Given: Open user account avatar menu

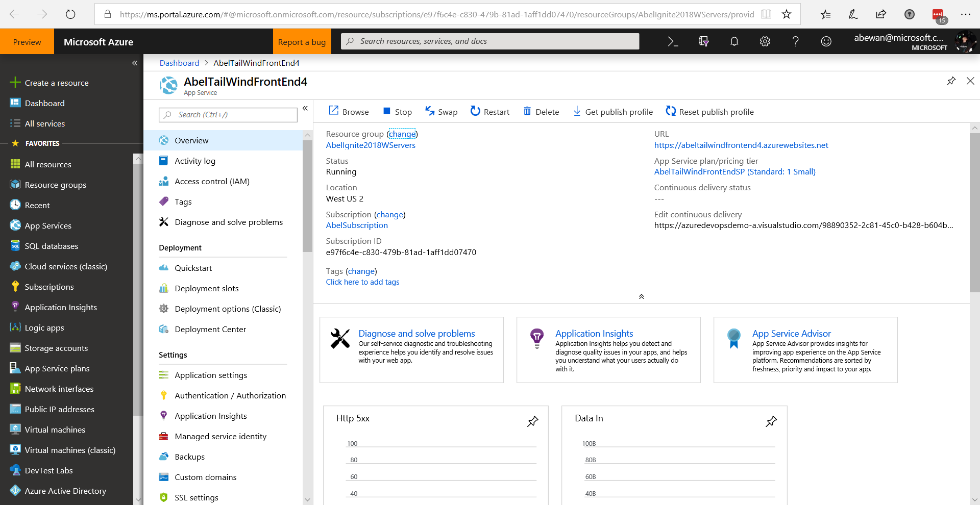Looking at the screenshot, I should 964,42.
